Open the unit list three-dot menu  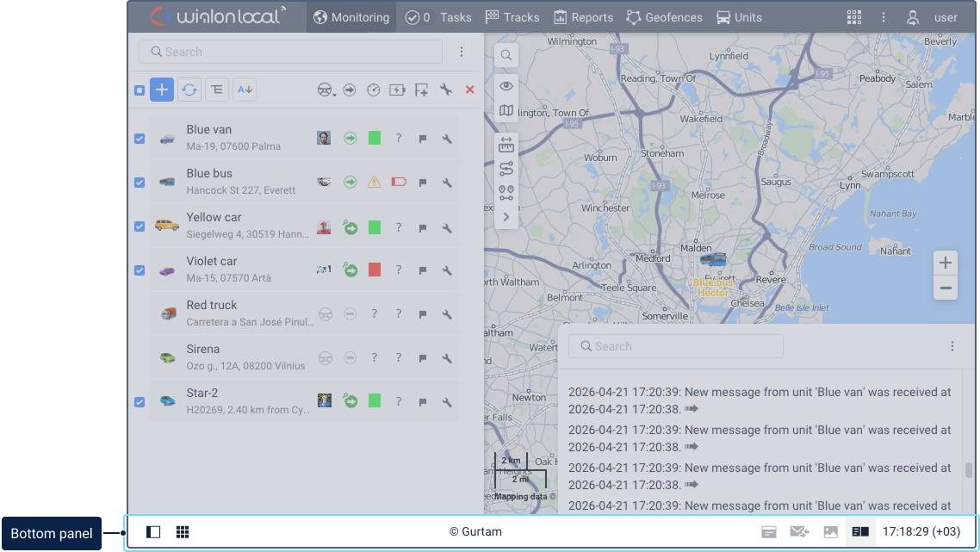tap(462, 52)
